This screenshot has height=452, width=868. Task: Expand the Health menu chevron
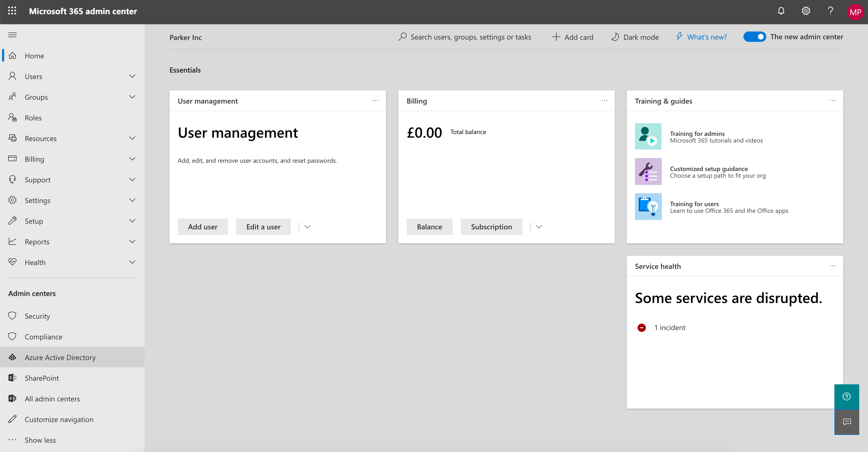[133, 262]
